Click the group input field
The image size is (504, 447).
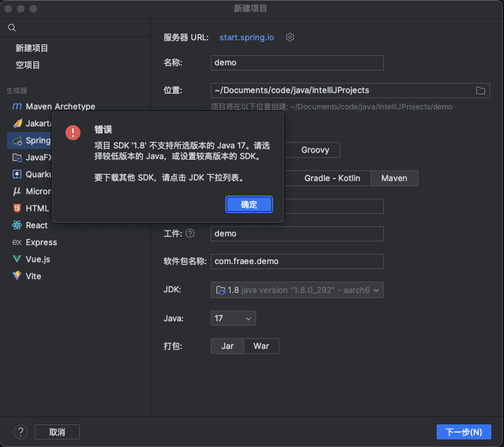coord(334,206)
